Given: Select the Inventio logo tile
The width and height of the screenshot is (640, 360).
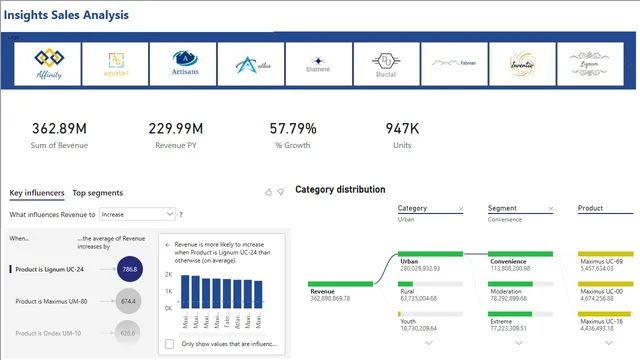Looking at the screenshot, I should pos(522,64).
